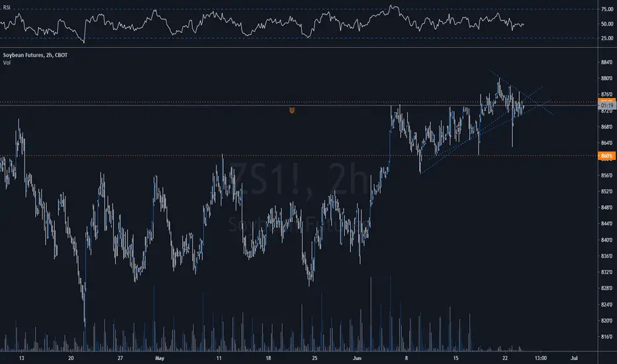Image resolution: width=617 pixels, height=364 pixels.
Task: Click the 884'0 price scale label
Action: [607, 62]
